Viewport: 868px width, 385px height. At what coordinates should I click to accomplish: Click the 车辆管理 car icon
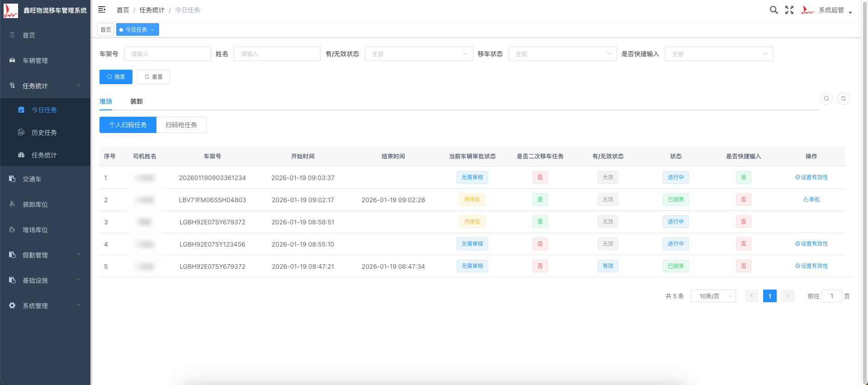point(12,60)
